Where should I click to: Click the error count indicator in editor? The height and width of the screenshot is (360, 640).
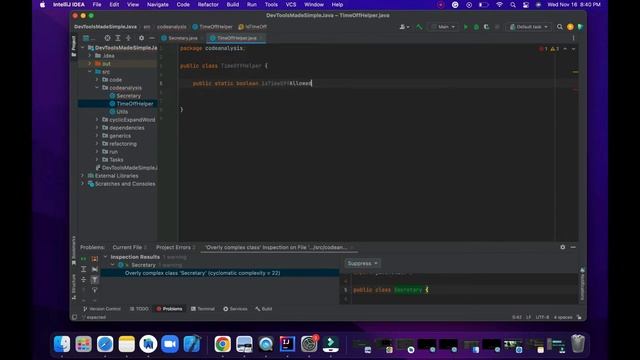(x=543, y=49)
